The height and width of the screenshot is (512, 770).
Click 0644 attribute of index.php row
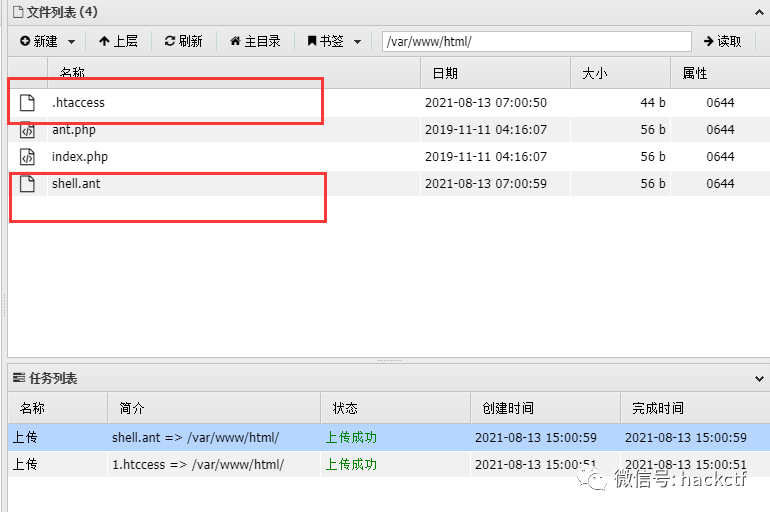pos(720,157)
